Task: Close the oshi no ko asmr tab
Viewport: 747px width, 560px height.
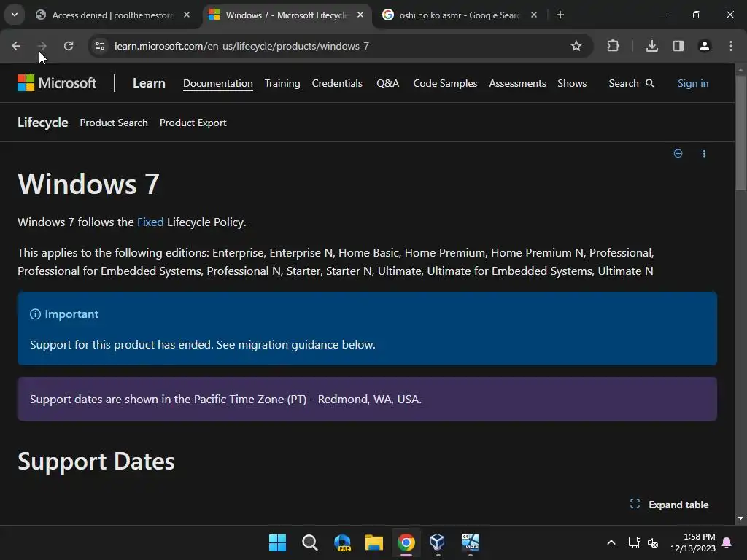Action: click(533, 15)
